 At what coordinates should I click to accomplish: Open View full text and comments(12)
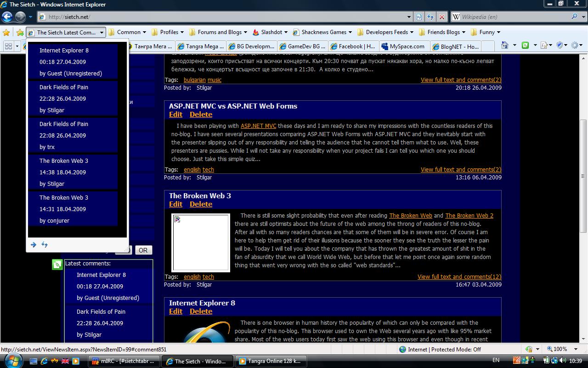tap(459, 276)
